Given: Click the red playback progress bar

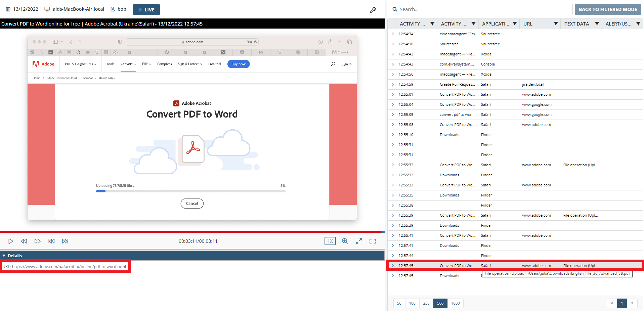Looking at the screenshot, I should tap(191, 232).
